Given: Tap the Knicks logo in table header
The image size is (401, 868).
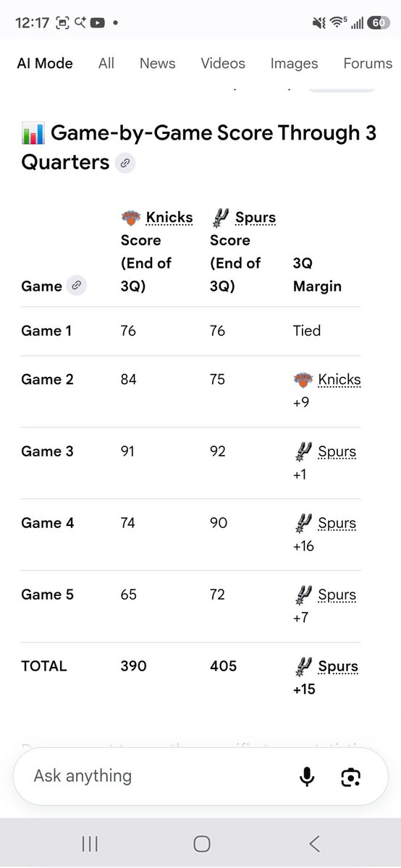Looking at the screenshot, I should (x=130, y=217).
